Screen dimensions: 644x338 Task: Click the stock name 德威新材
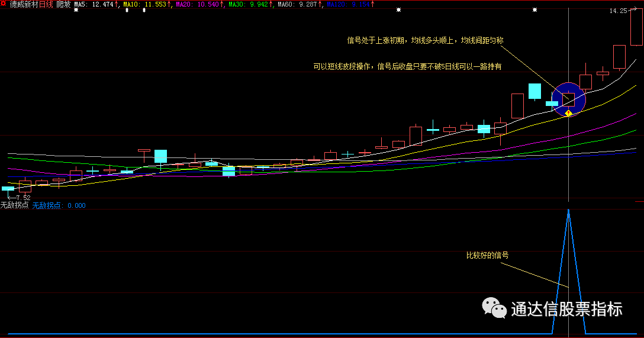pyautogui.click(x=24, y=5)
